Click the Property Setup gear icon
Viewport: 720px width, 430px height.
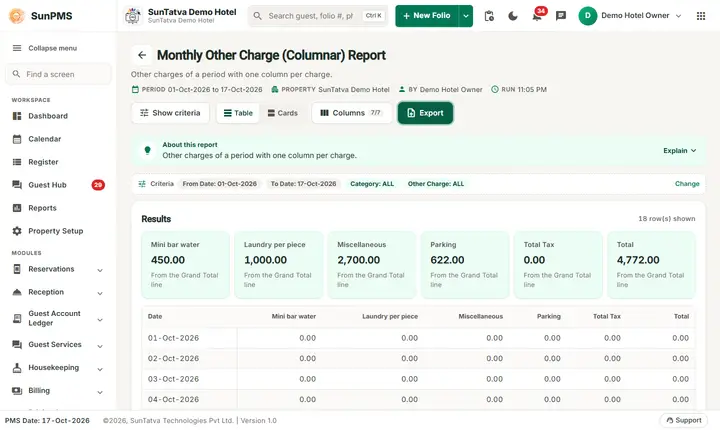click(17, 231)
